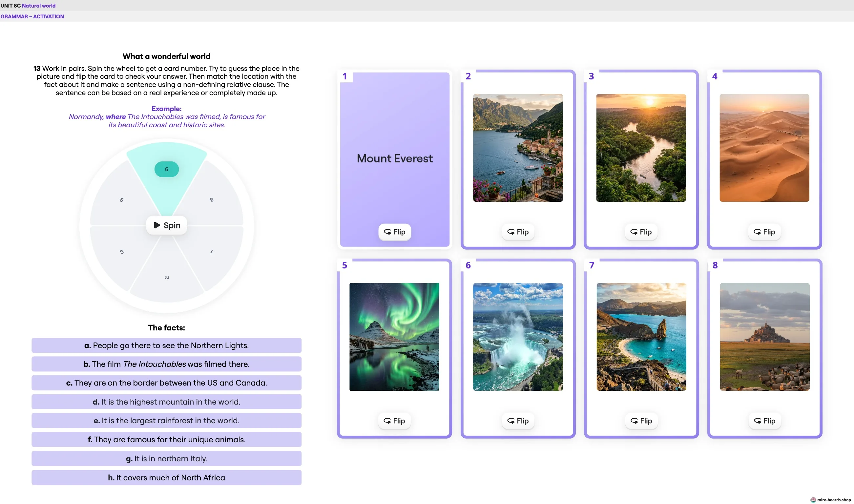Click the 'Mount Everest' text on card 1

pos(395,158)
